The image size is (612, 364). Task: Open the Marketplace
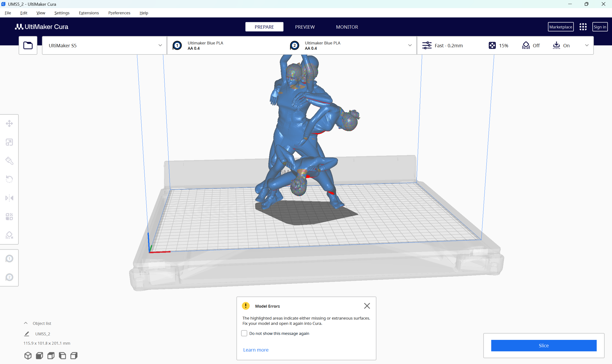click(x=561, y=27)
